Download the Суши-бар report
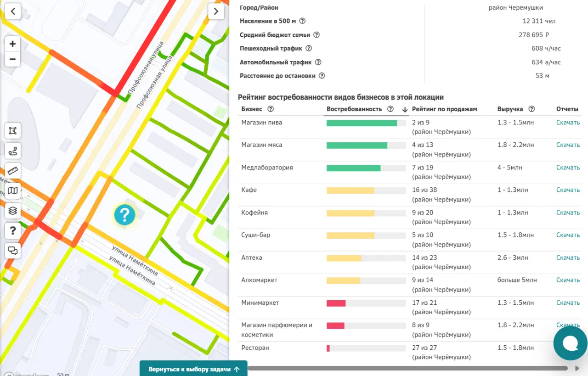Screen dimensions: 588x376 point(568,235)
